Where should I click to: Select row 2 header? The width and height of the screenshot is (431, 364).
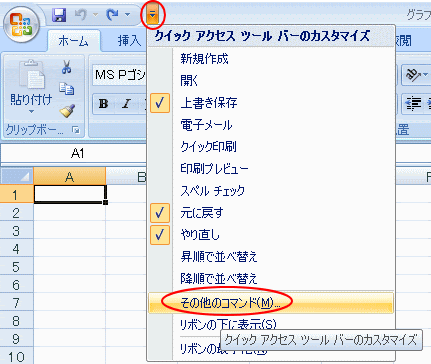(16, 213)
